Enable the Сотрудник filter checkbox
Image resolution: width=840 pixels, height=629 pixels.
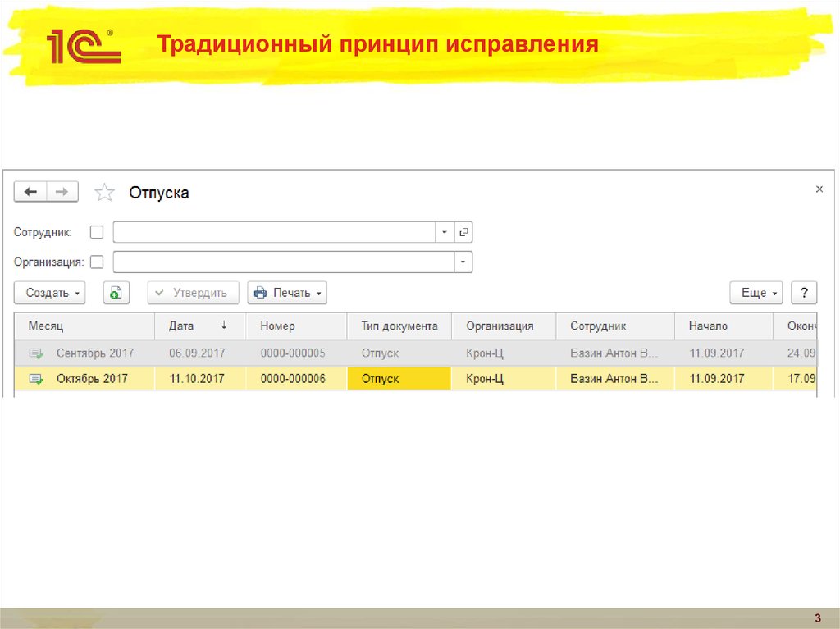(x=97, y=231)
